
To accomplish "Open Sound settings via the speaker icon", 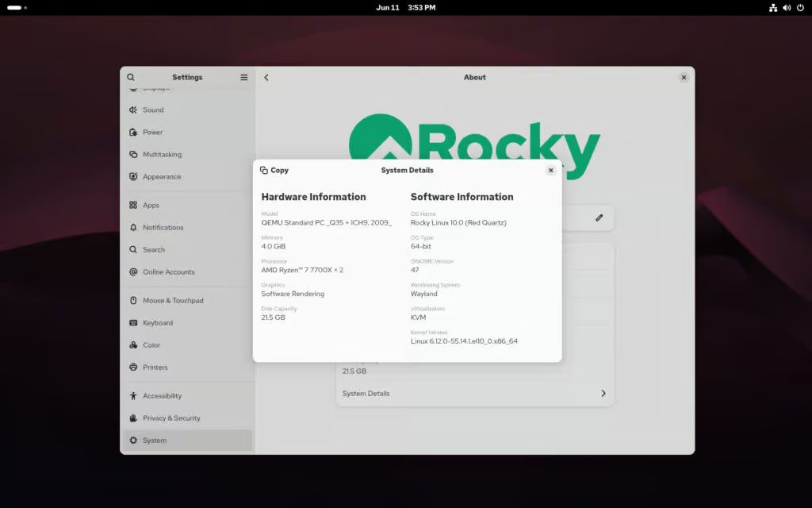I will point(134,110).
